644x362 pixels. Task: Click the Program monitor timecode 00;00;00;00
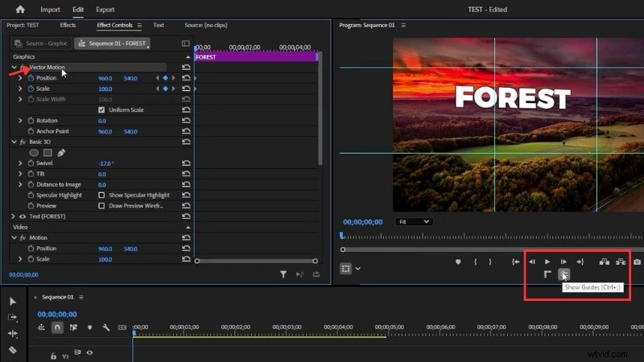click(363, 222)
